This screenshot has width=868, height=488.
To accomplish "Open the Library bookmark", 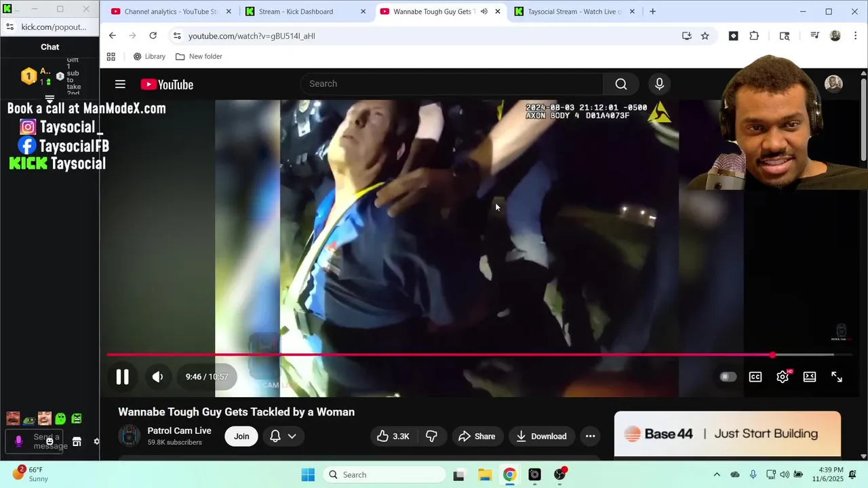I will pos(149,56).
